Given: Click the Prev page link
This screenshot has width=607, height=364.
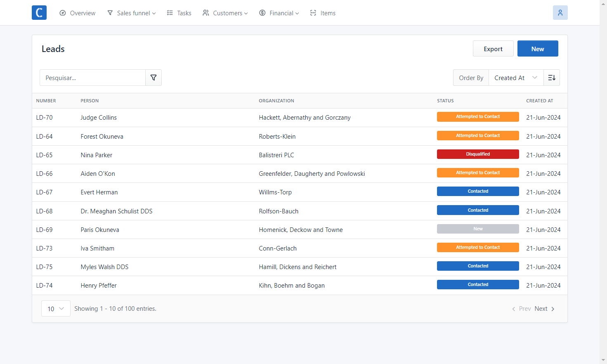Looking at the screenshot, I should tap(522, 309).
